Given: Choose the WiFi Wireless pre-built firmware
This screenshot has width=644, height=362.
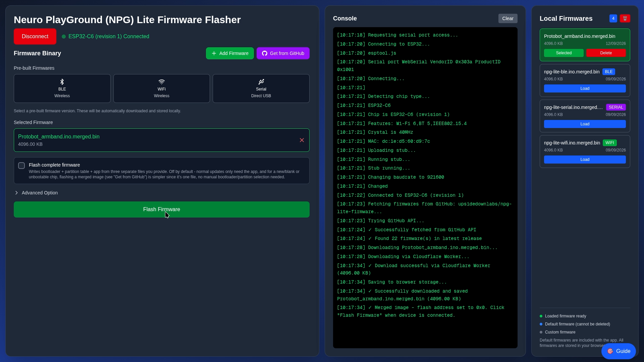Looking at the screenshot, I should [x=162, y=88].
